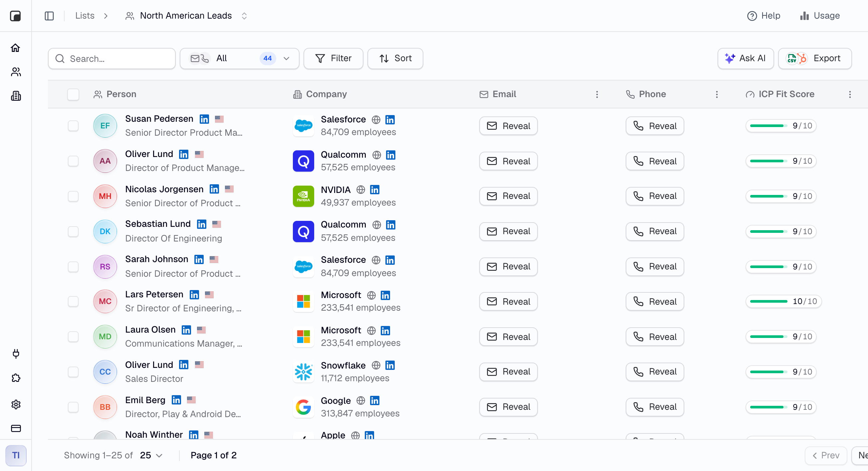The image size is (868, 471).
Task: Expand the North American Leads list switcher
Action: [244, 16]
